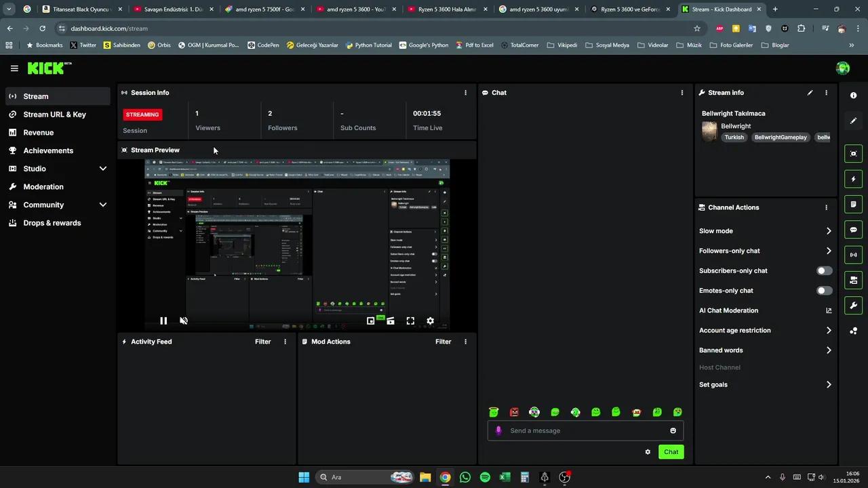
Task: Open the stream preview player settings gear
Action: (x=430, y=321)
